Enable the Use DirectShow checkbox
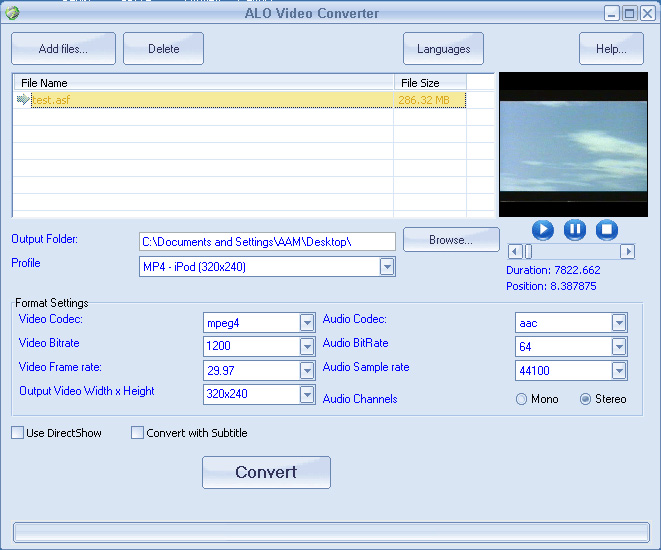661x550 pixels. point(18,433)
